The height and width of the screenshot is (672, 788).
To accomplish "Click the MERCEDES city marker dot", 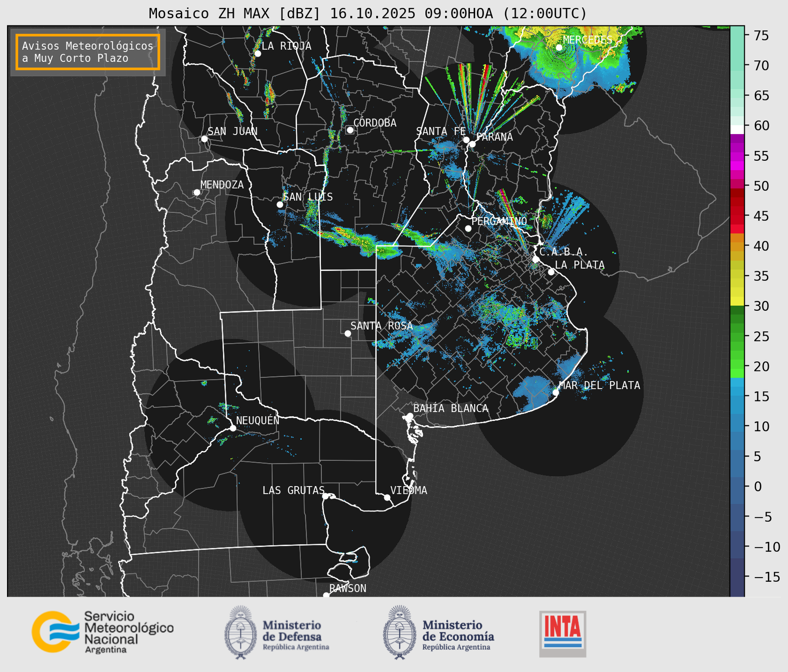I will tap(559, 47).
